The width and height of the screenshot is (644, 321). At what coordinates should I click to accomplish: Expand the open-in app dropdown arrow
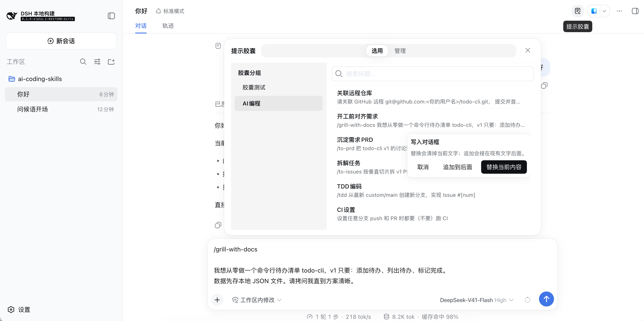coord(604,11)
